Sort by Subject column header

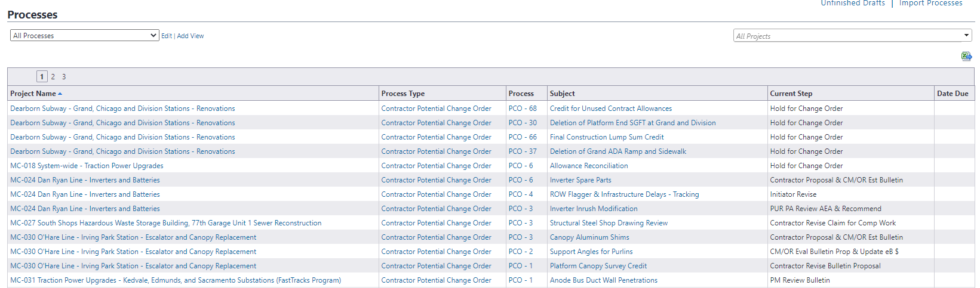pyautogui.click(x=563, y=94)
